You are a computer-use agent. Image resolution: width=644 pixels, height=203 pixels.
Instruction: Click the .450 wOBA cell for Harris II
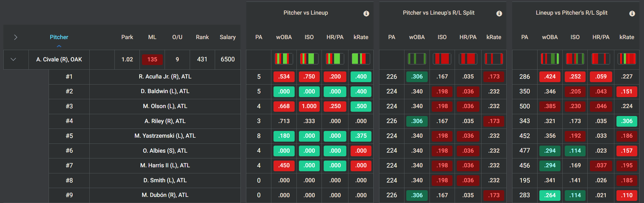[284, 165]
